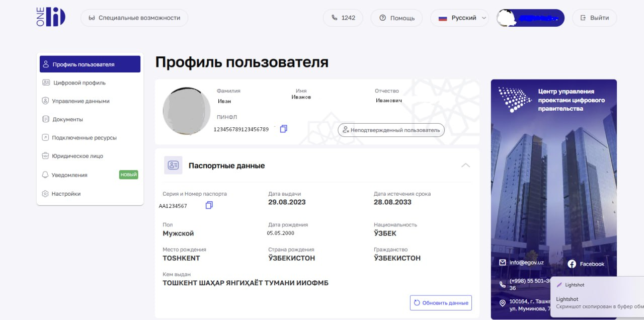
Task: Open Notifications marked as new
Action: click(69, 175)
